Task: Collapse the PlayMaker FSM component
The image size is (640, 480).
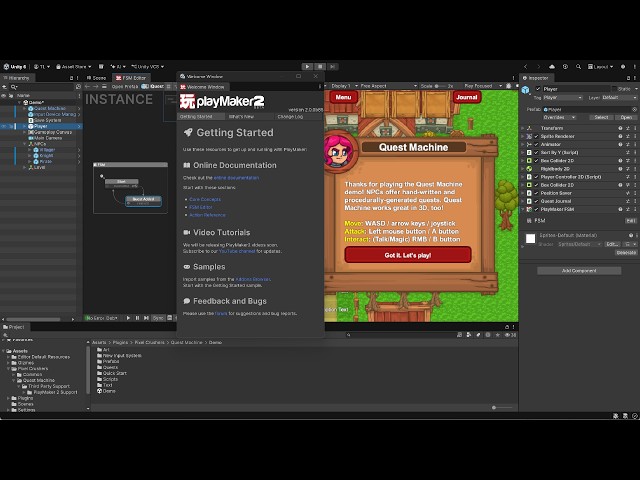Action: tap(523, 209)
